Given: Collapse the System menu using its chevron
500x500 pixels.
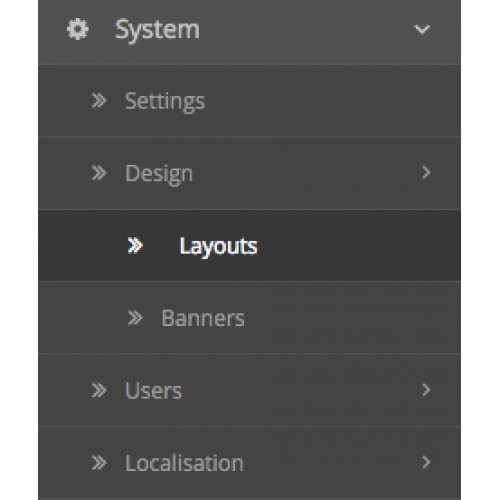Looking at the screenshot, I should (422, 30).
